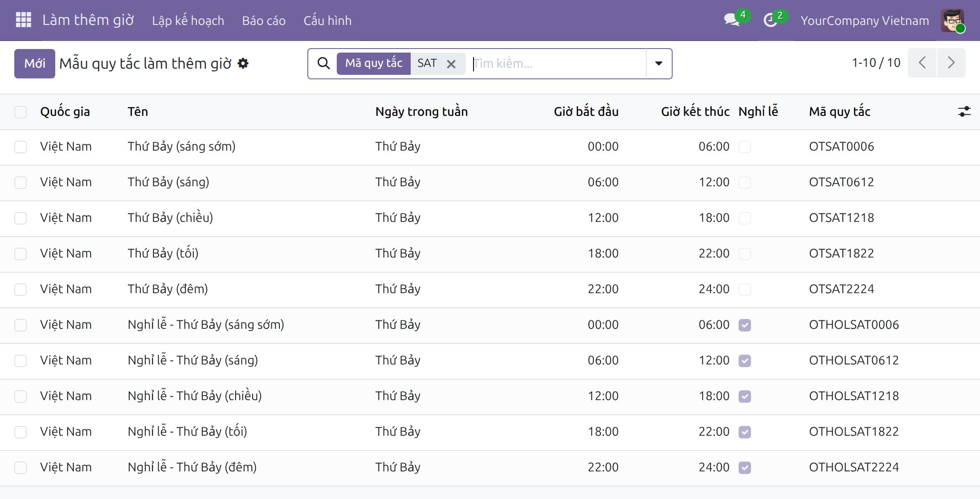The image size is (980, 499).
Task: Sort by Giờ bắt đầu column header
Action: (586, 111)
